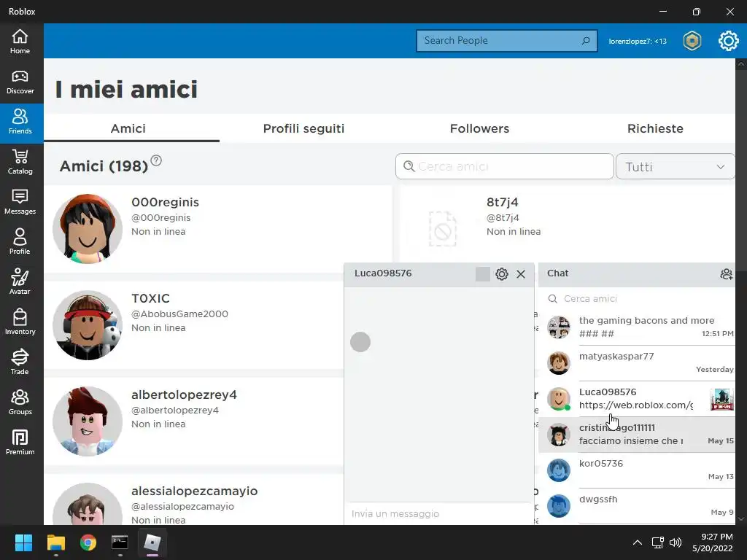Click the gray square in Luca098576 chat header

483,274
